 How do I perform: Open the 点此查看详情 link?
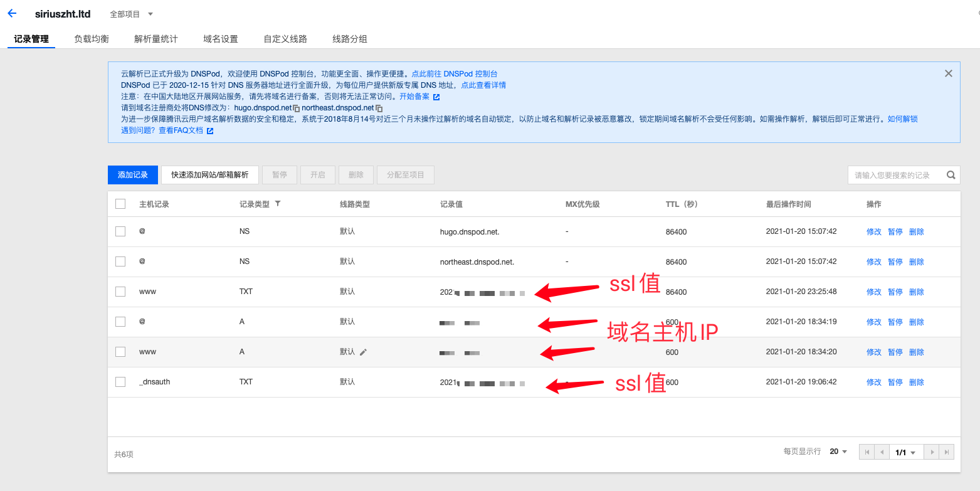point(483,85)
